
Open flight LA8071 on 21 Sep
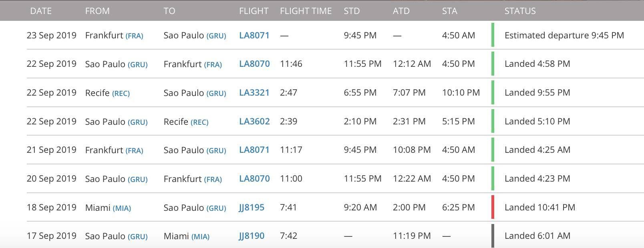(x=254, y=150)
